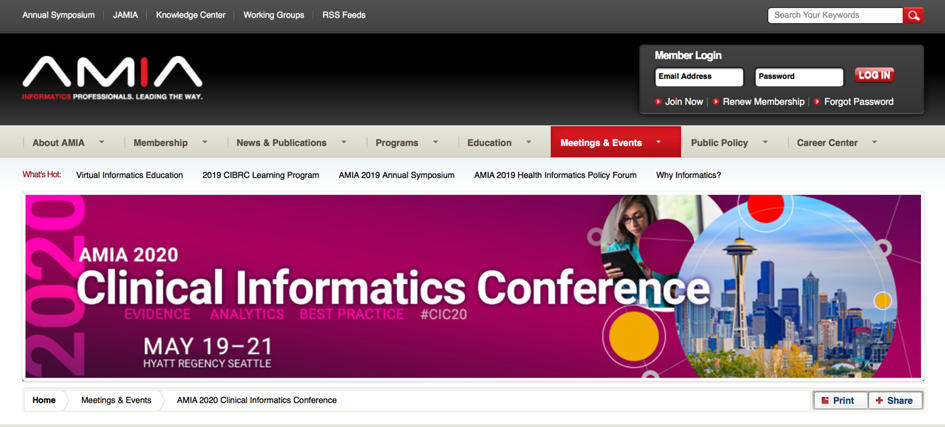Open the AMIA 2019 Annual Symposium link

[x=397, y=175]
